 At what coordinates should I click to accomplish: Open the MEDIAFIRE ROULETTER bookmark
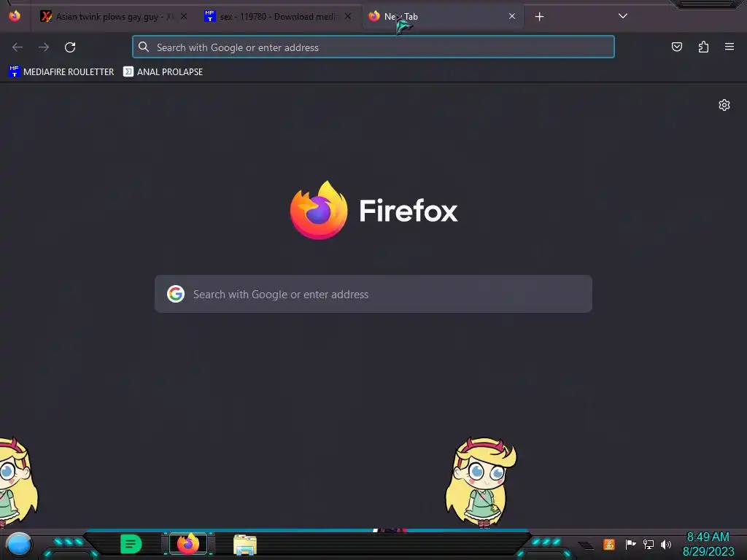[61, 72]
